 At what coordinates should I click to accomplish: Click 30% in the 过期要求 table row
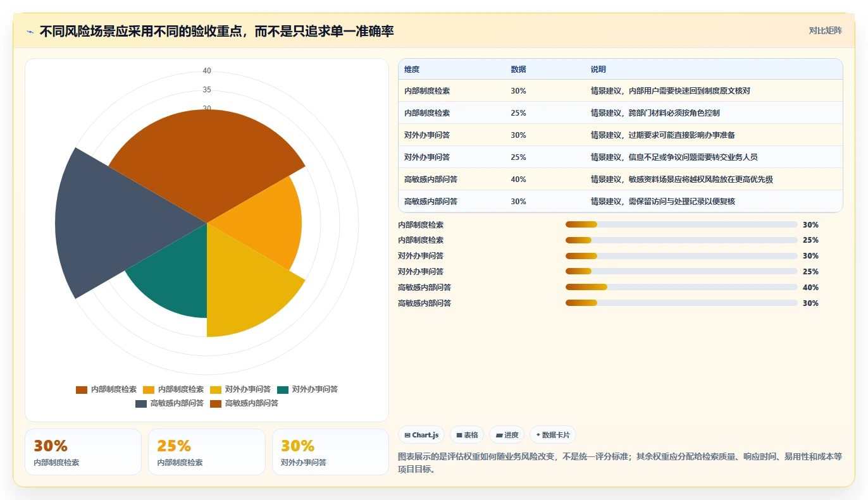pyautogui.click(x=518, y=135)
